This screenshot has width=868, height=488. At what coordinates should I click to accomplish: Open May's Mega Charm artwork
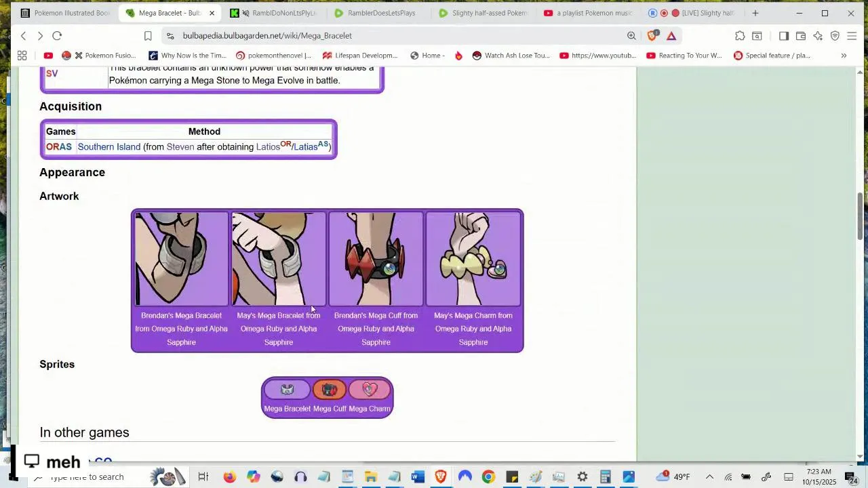click(x=473, y=260)
